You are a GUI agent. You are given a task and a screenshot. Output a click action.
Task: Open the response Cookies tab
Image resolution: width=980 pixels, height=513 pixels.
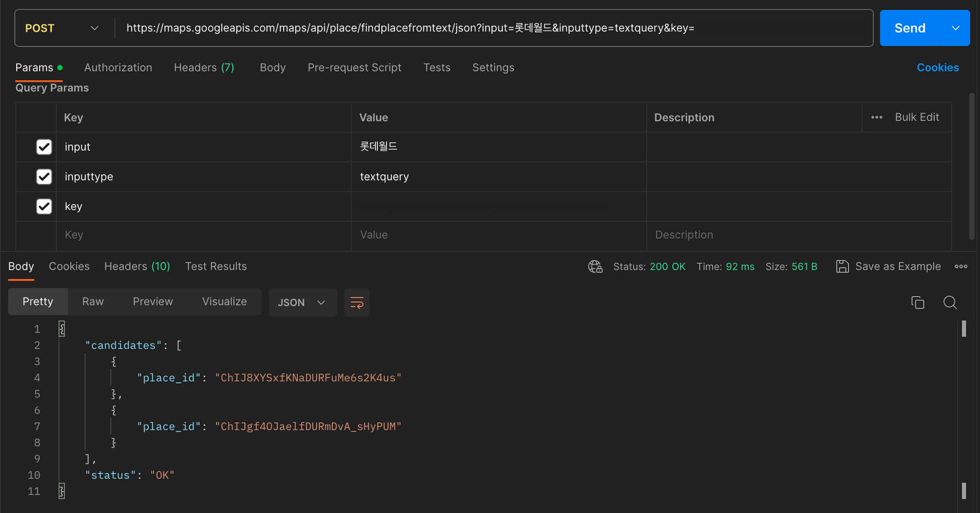point(69,267)
